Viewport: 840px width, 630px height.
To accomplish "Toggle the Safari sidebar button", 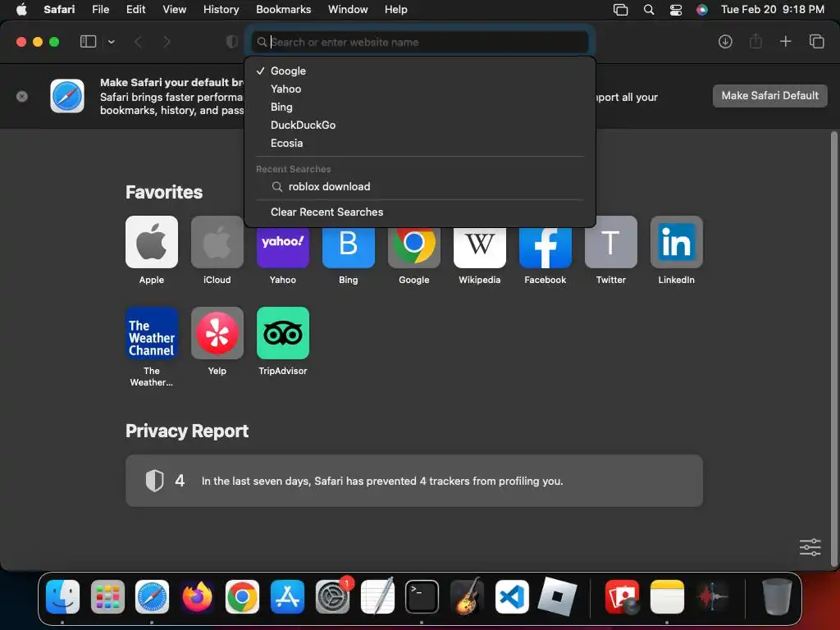I will [88, 42].
